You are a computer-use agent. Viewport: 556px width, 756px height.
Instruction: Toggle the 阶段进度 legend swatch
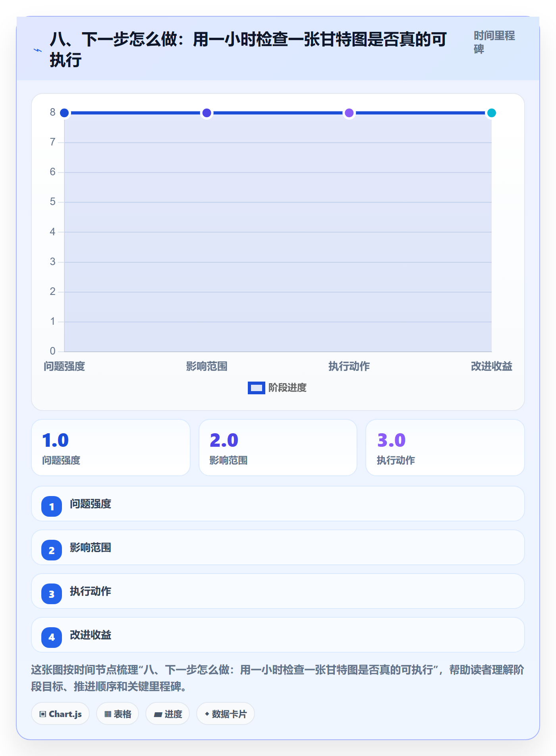256,388
